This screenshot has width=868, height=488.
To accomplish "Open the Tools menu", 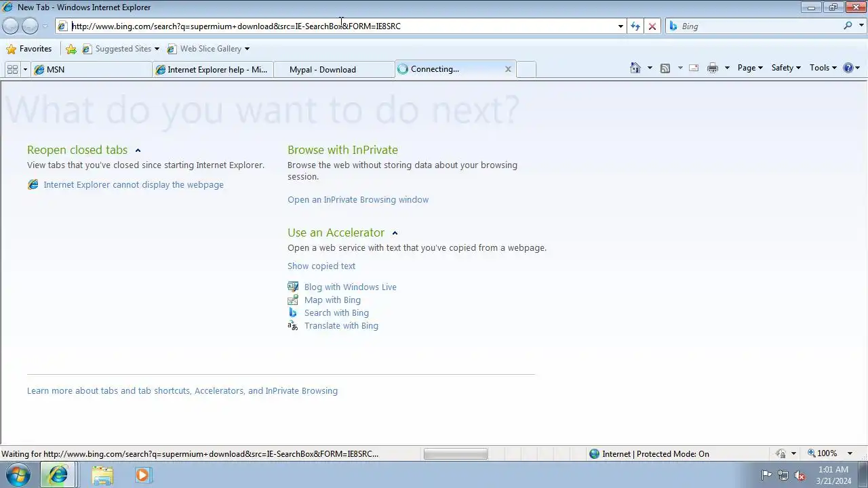I will tap(823, 68).
